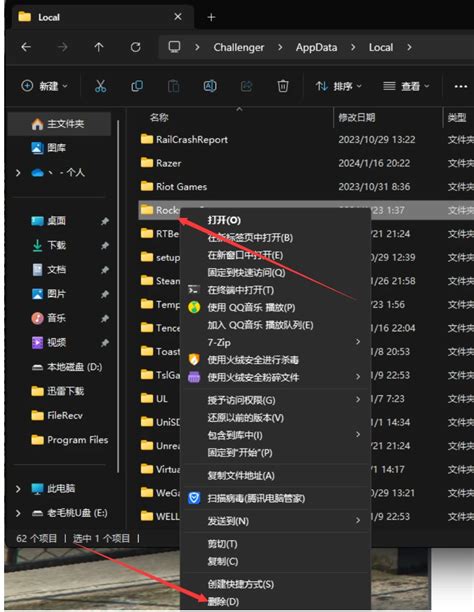Click the Rename icon in toolbar

[x=210, y=86]
